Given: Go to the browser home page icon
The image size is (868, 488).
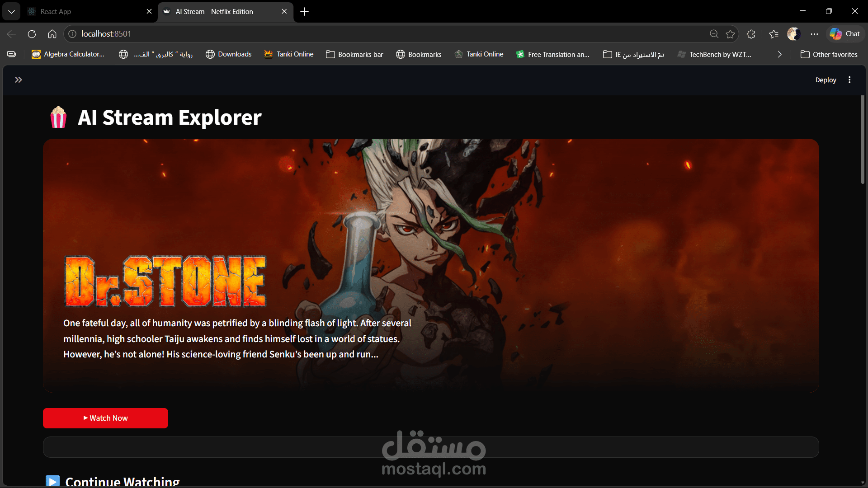Looking at the screenshot, I should click(x=52, y=34).
